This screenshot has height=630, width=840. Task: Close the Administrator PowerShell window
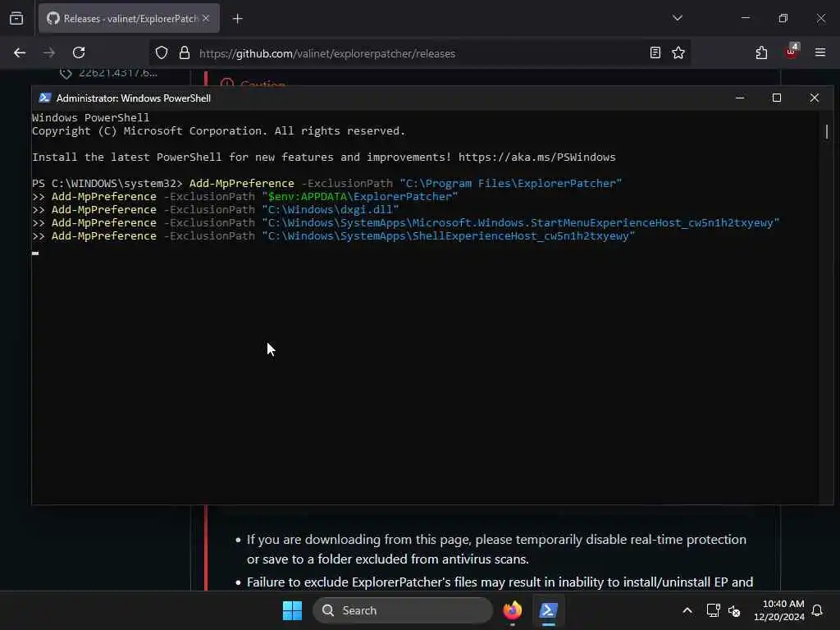pyautogui.click(x=815, y=98)
